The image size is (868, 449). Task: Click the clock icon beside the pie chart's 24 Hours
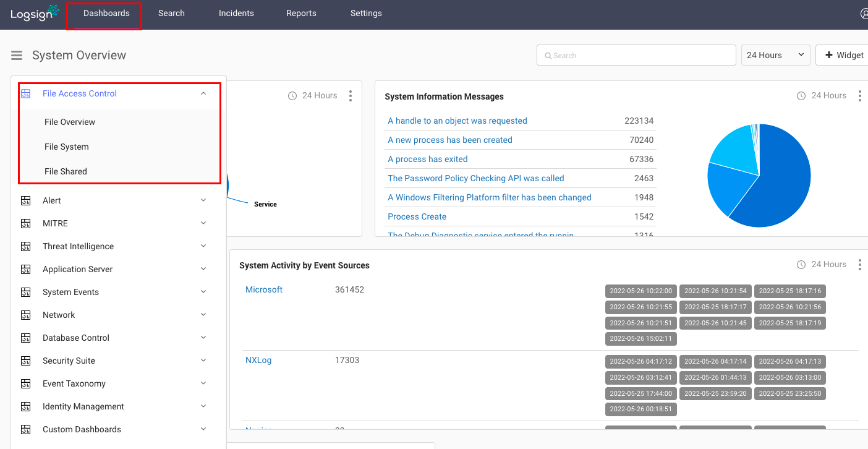[x=801, y=95]
